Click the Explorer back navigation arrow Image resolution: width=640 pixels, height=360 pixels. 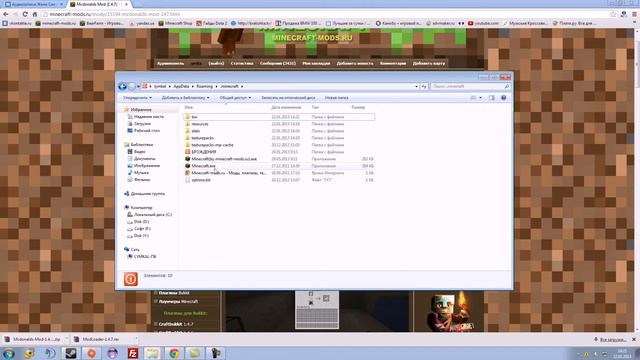(122, 86)
